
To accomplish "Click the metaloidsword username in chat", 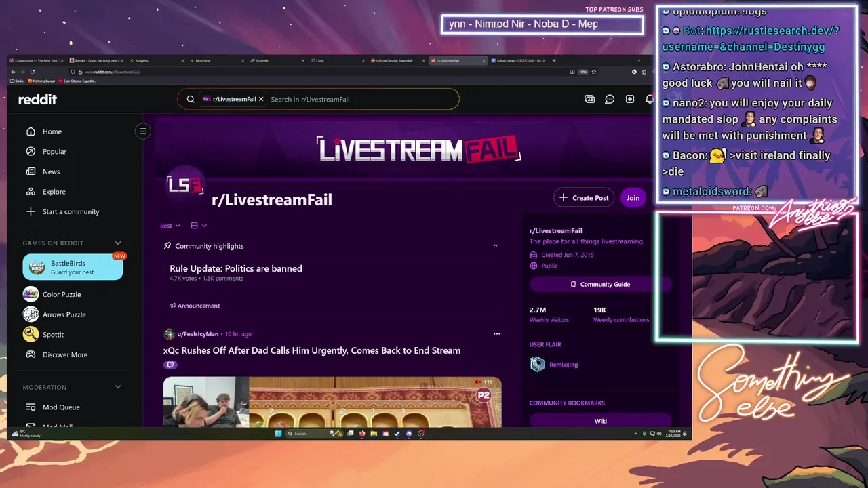I will [x=711, y=192].
